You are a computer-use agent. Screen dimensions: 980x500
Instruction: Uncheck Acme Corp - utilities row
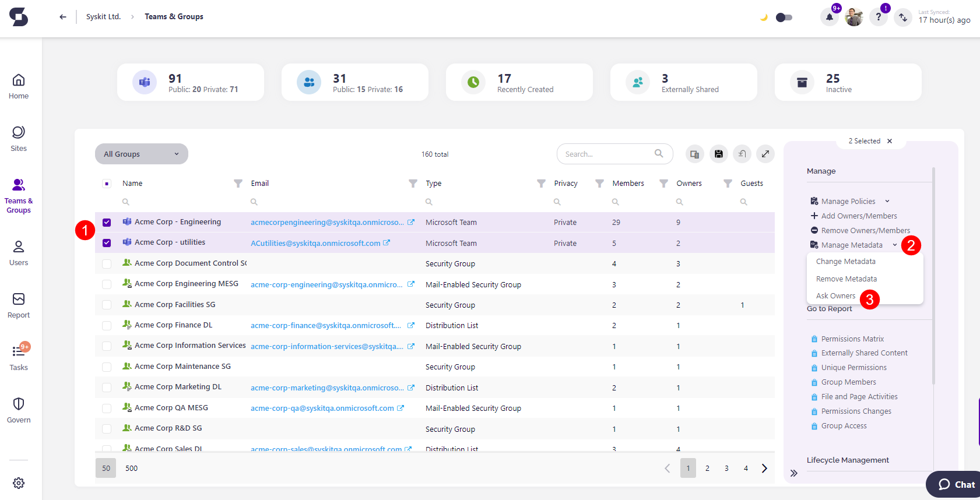coord(107,243)
